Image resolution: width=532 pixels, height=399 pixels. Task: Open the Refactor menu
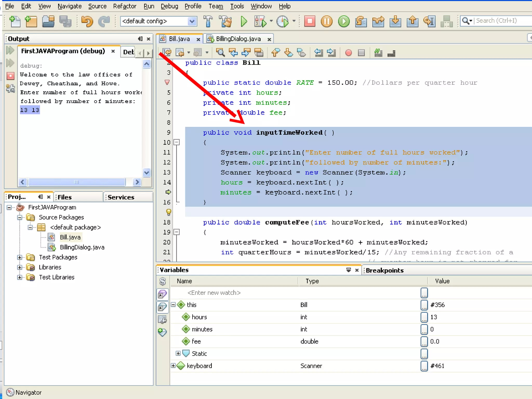[124, 6]
